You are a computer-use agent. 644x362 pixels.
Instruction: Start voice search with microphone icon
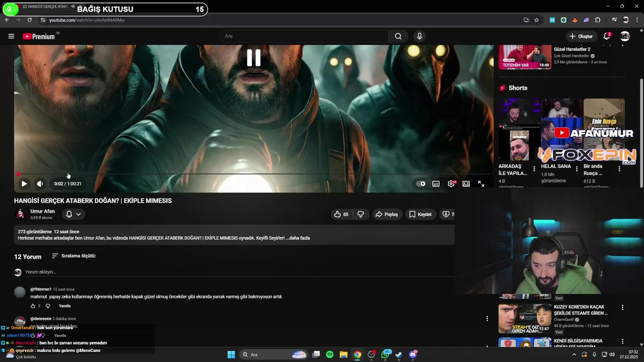(x=419, y=36)
